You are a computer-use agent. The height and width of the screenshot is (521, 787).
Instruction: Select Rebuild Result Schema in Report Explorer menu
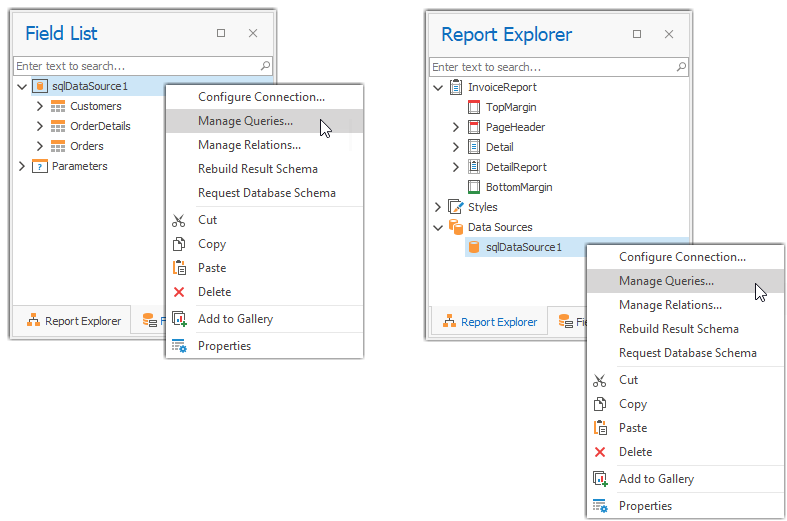[678, 329]
